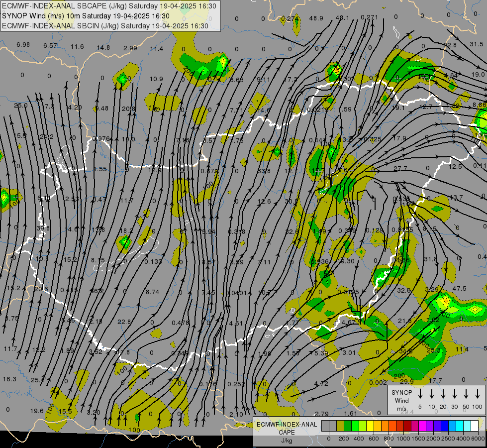This screenshot has height=448, width=487.
Task: Click the map value 36.2
Action: pos(97,291)
